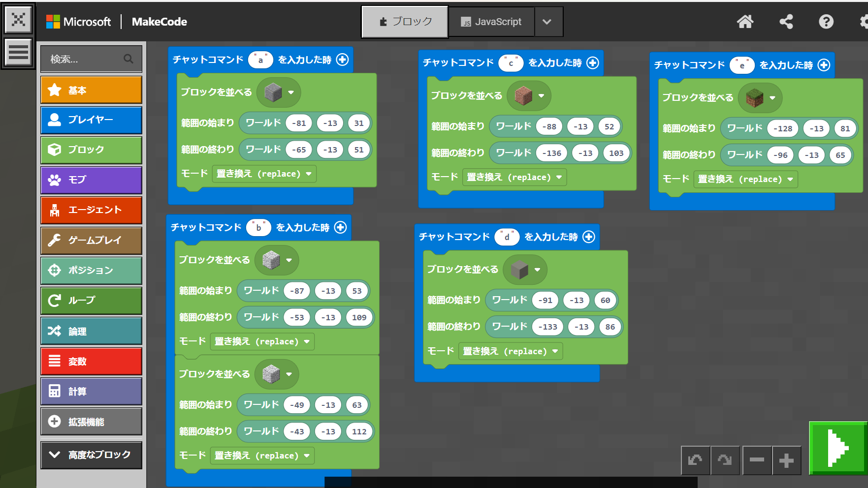The height and width of the screenshot is (488, 868).
Task: Edit value 86 in command d
Action: point(610,327)
